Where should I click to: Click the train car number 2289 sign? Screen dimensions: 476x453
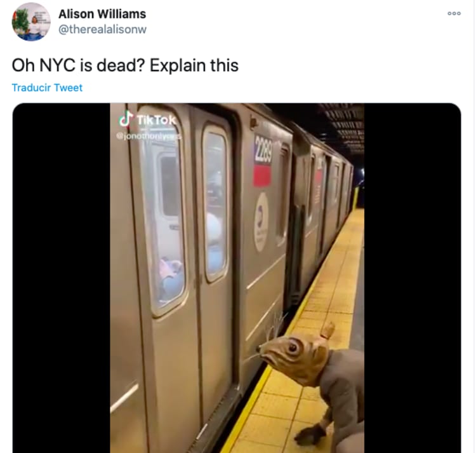pyautogui.click(x=263, y=149)
